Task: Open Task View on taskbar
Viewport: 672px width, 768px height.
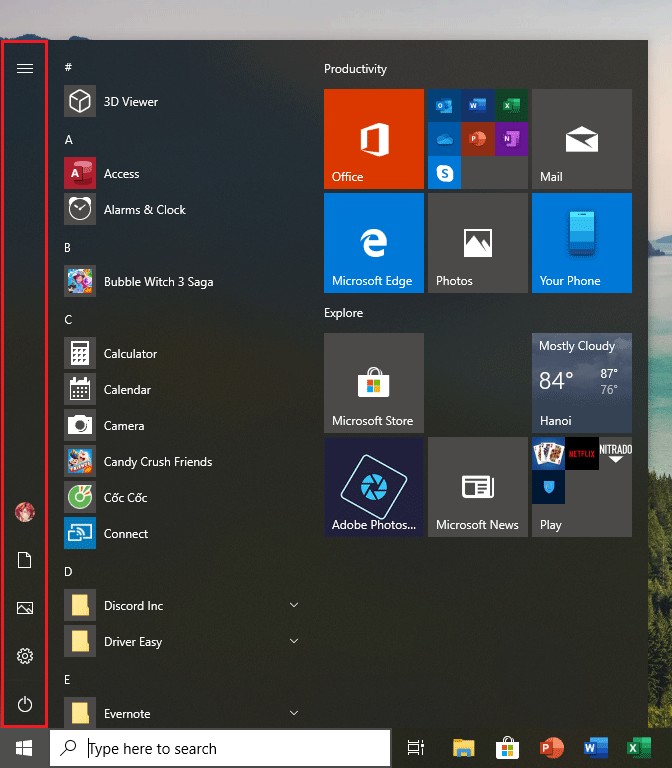Action: click(x=415, y=748)
